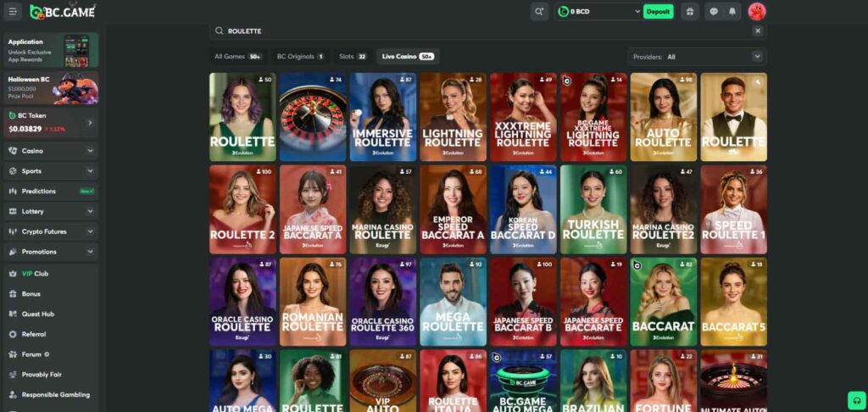The image size is (868, 412).
Task: Open the Japanese Speed Baccarat E card
Action: pyautogui.click(x=593, y=302)
